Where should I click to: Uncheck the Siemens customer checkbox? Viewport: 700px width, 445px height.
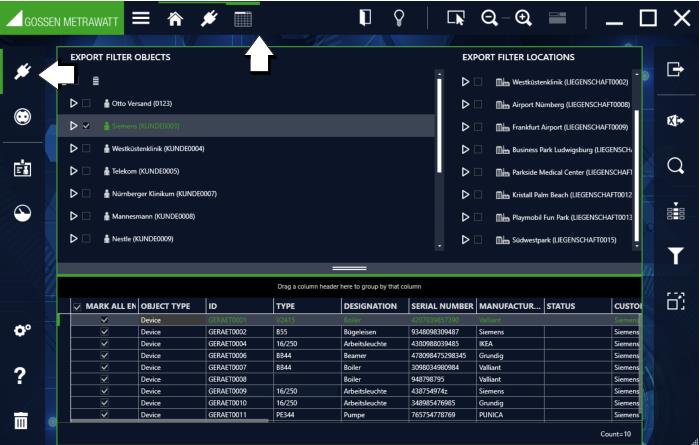click(86, 126)
